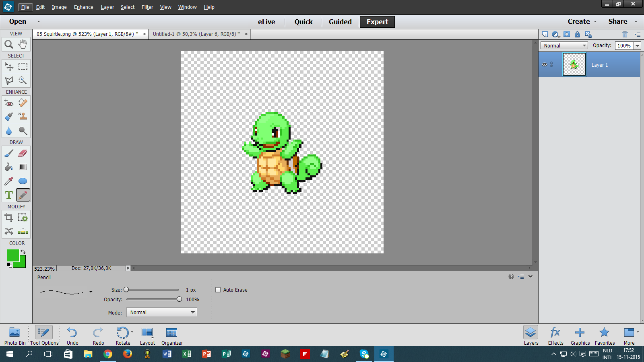The image size is (644, 362).
Task: Launch Chrome from the taskbar
Action: pos(107,354)
